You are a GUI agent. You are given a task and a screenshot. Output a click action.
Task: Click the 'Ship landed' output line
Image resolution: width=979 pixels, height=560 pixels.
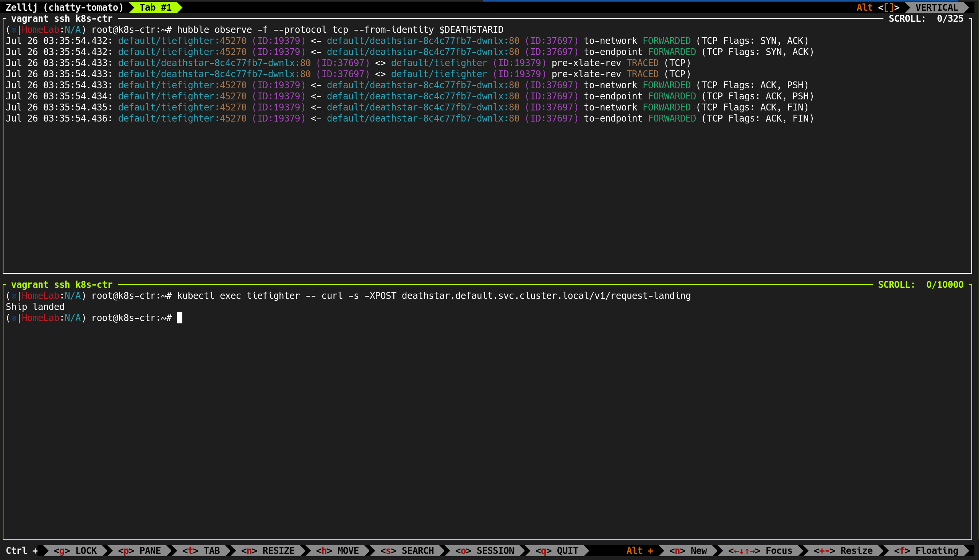point(35,307)
